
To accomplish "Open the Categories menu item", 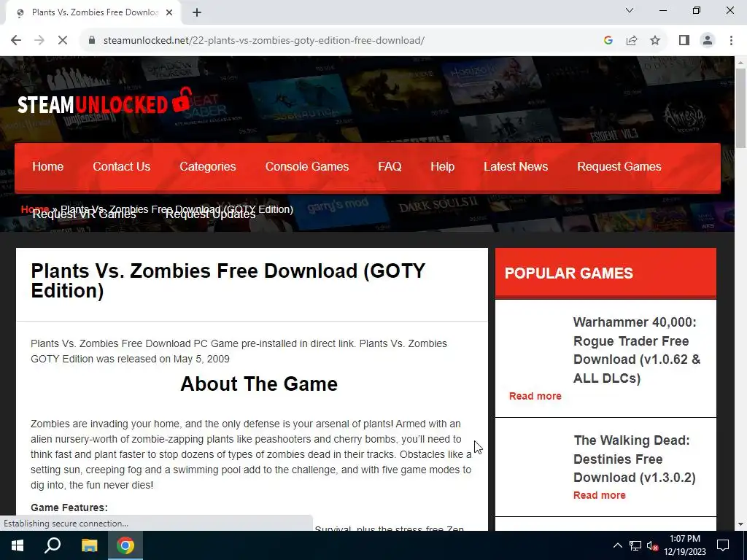I will pyautogui.click(x=208, y=166).
